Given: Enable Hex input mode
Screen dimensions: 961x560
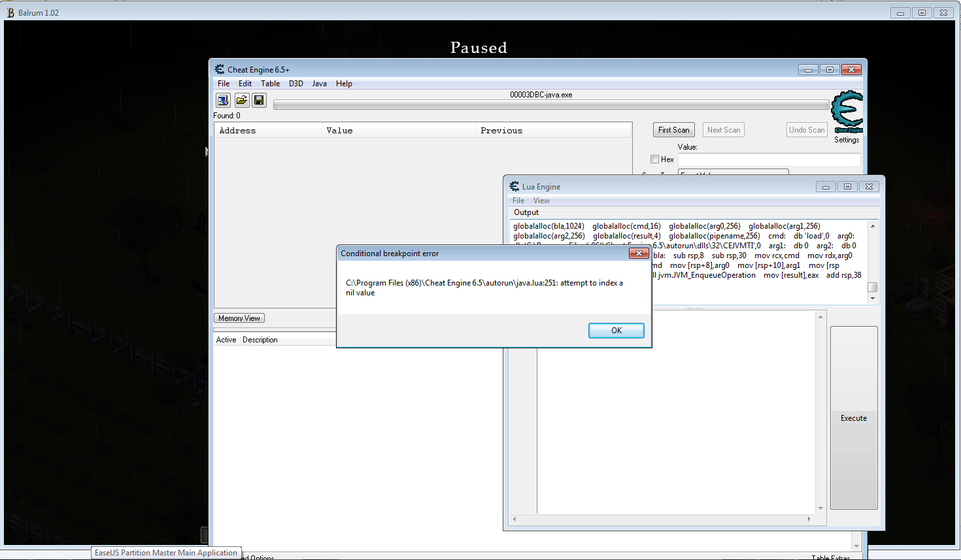Looking at the screenshot, I should tap(654, 159).
